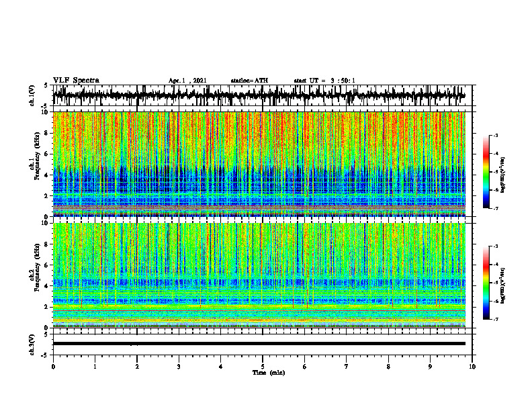Click the "-7" value on ch.2 colorbar
The image size is (532, 411).
click(495, 319)
